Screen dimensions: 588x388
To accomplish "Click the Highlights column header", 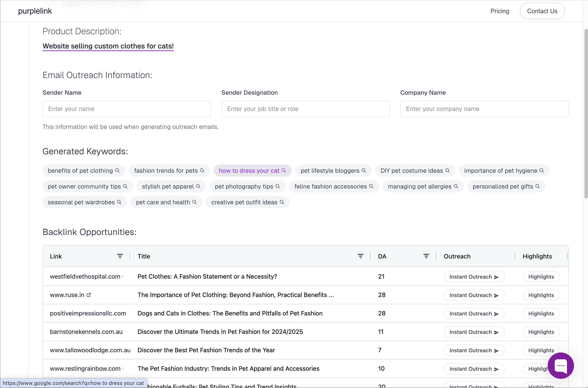I will click(537, 256).
